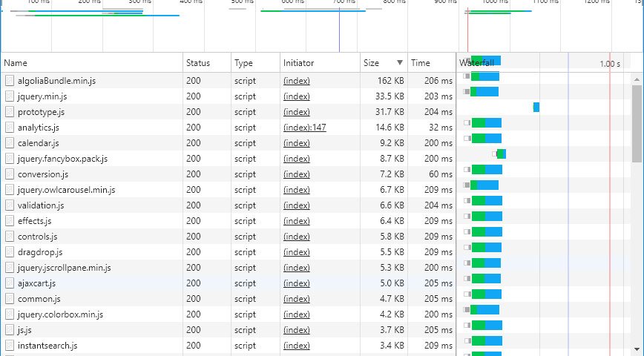Click the 60 ms time cell
Viewport: 644px width, 356px height.
click(x=432, y=174)
